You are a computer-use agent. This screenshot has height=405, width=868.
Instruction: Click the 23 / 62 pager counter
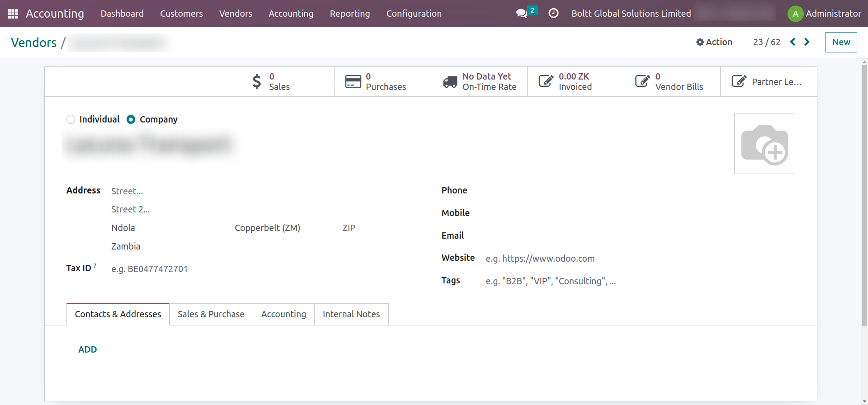coord(767,42)
